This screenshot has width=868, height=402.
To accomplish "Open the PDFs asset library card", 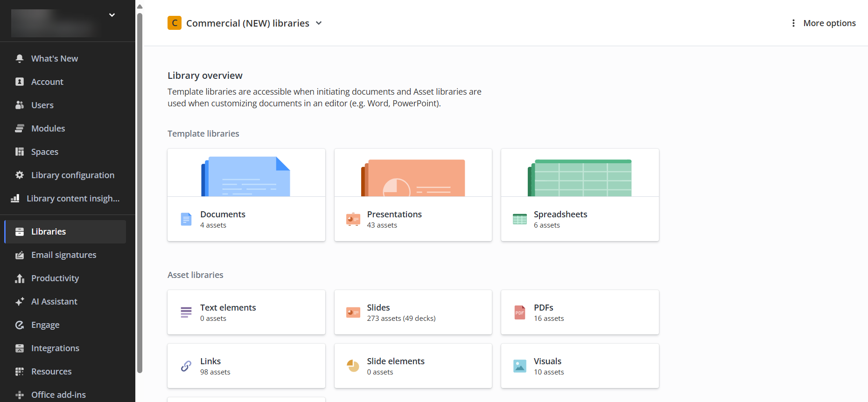I will coord(580,312).
